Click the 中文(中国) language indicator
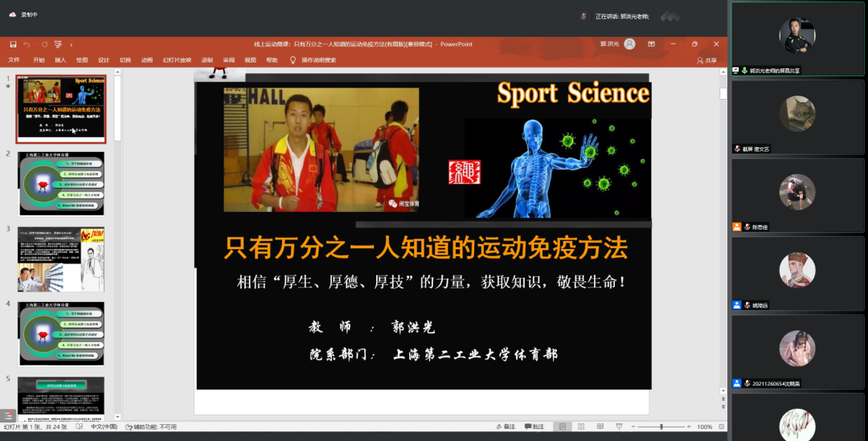Viewport: 868px width, 441px height. [x=104, y=427]
